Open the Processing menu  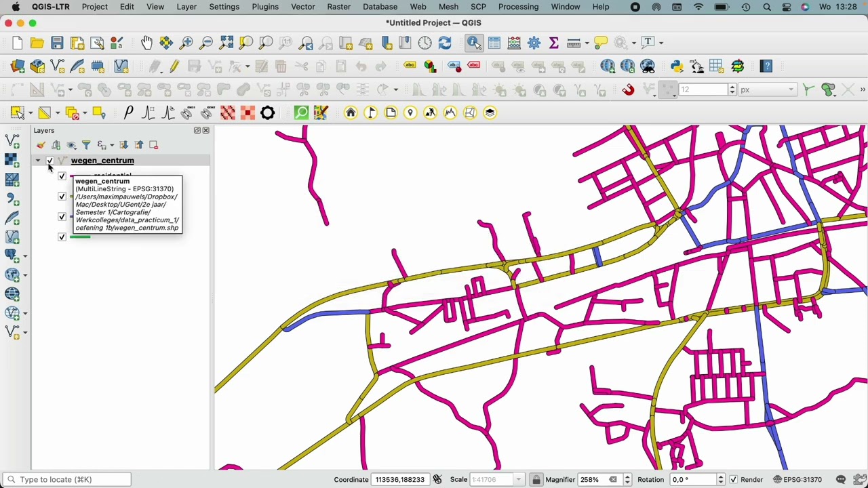click(518, 7)
